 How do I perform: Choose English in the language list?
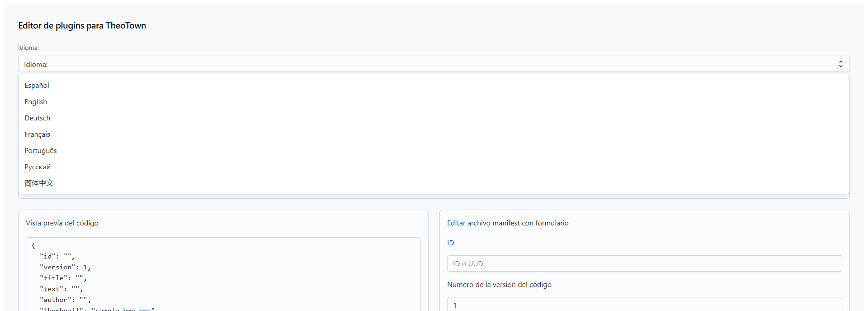(x=434, y=101)
